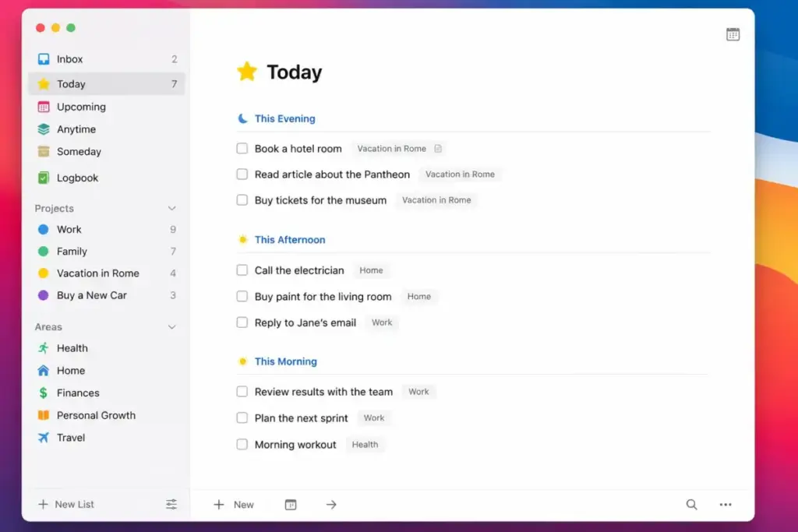Click the Health runner icon
Image resolution: width=798 pixels, height=532 pixels.
44,348
